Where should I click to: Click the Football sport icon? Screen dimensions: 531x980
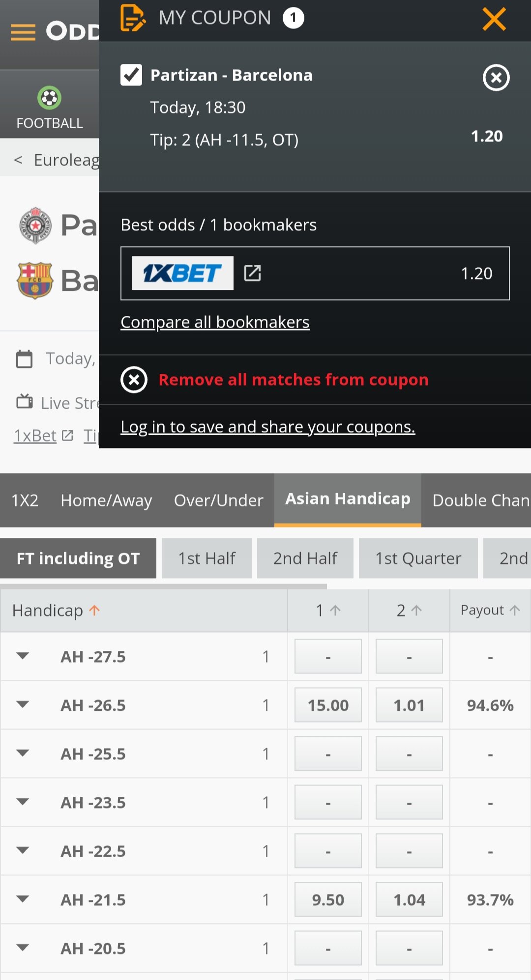pyautogui.click(x=50, y=98)
